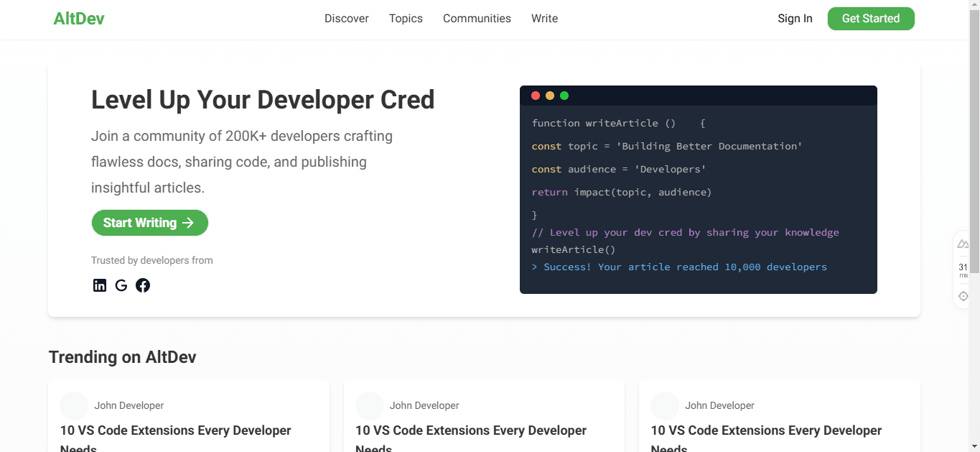Open the Discover page from the navigation
The width and height of the screenshot is (980, 452).
click(346, 18)
